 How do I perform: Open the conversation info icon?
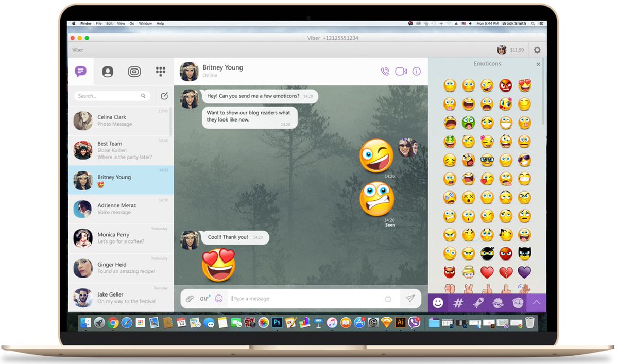coord(416,71)
